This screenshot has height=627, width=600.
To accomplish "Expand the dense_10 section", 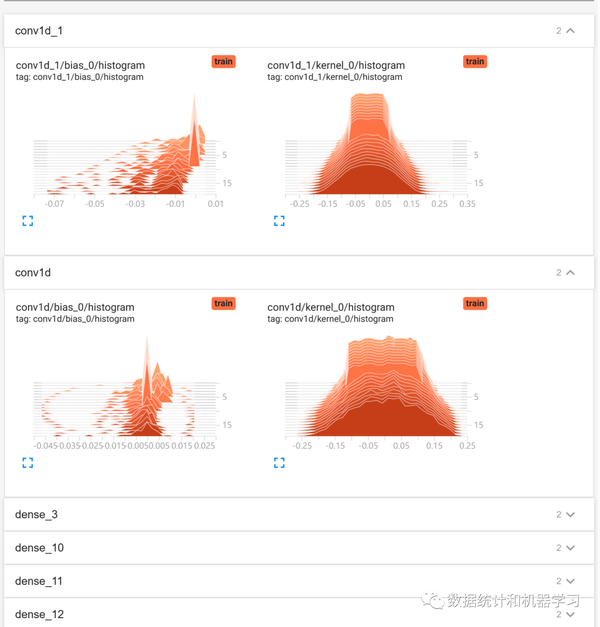I will point(299,548).
